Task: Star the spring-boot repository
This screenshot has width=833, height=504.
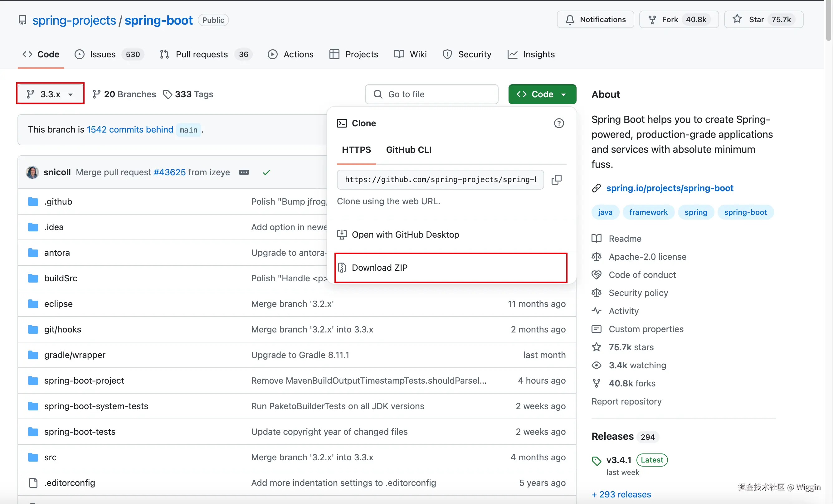Action: 763,20
